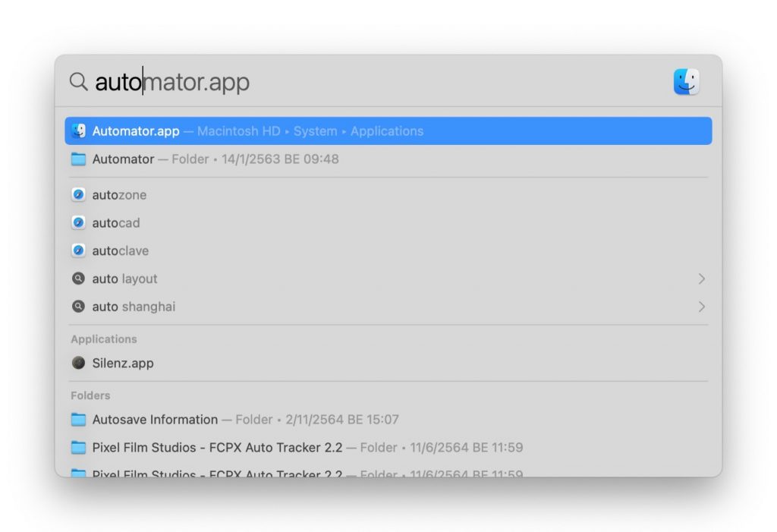Choose the autozone web suggestion

pyautogui.click(x=119, y=195)
